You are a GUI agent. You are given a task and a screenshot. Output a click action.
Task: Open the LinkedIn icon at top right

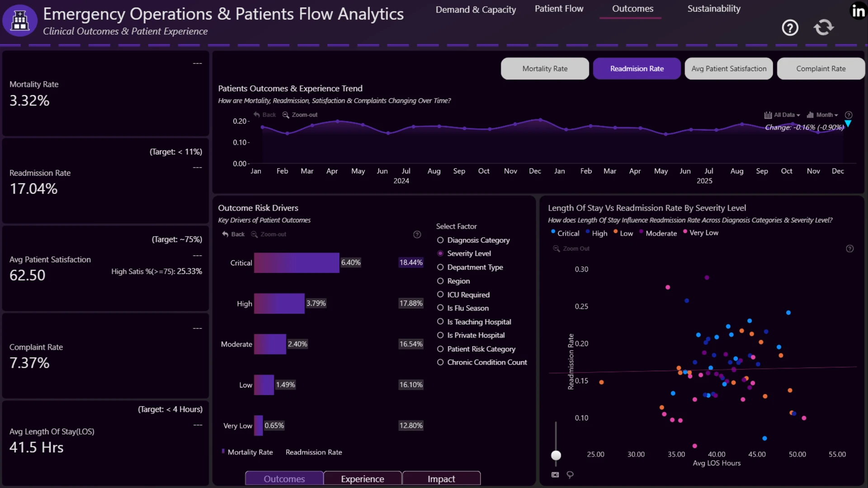coord(858,11)
